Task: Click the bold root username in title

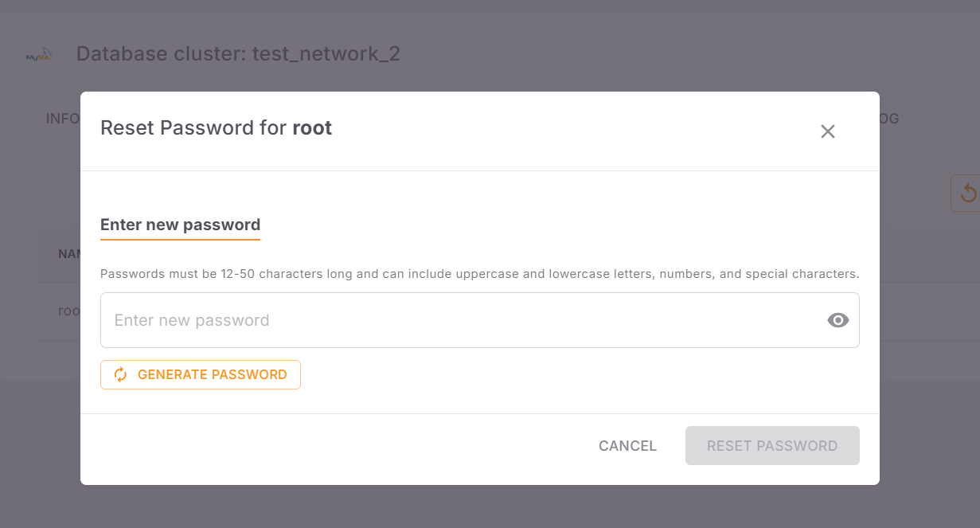Action: coord(312,127)
